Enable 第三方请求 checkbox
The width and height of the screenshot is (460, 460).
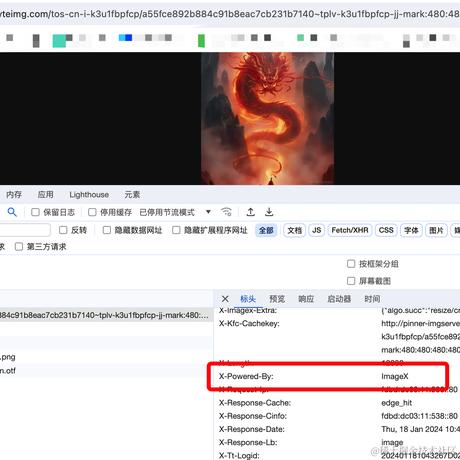(19, 247)
